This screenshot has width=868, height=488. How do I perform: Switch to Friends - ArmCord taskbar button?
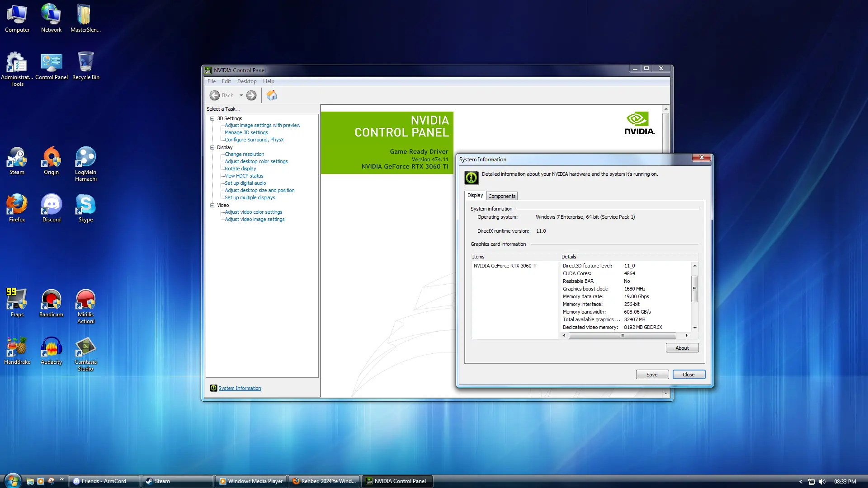(104, 481)
